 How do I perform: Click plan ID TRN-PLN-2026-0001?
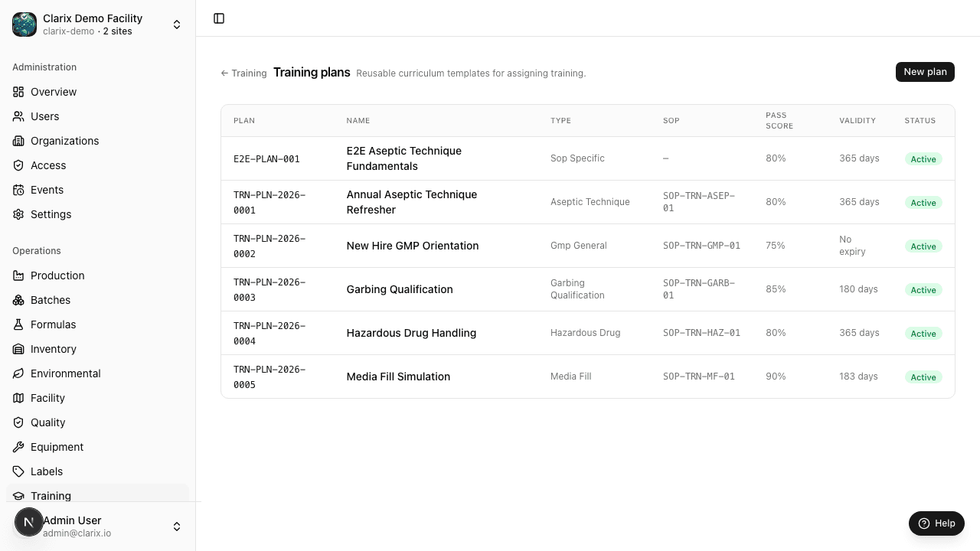click(x=269, y=203)
